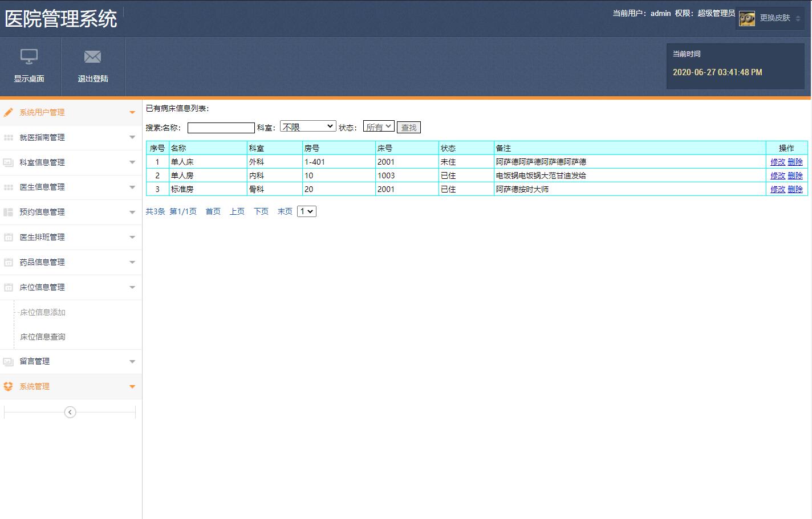Screen dimensions: 812x519
Task: Click the 显示桌面 monitor icon
Action: tap(29, 56)
